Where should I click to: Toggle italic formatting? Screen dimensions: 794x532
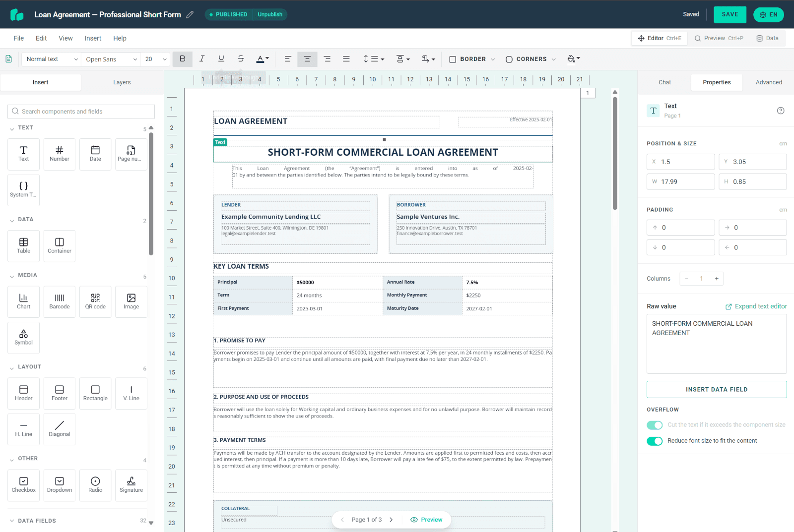tap(202, 59)
